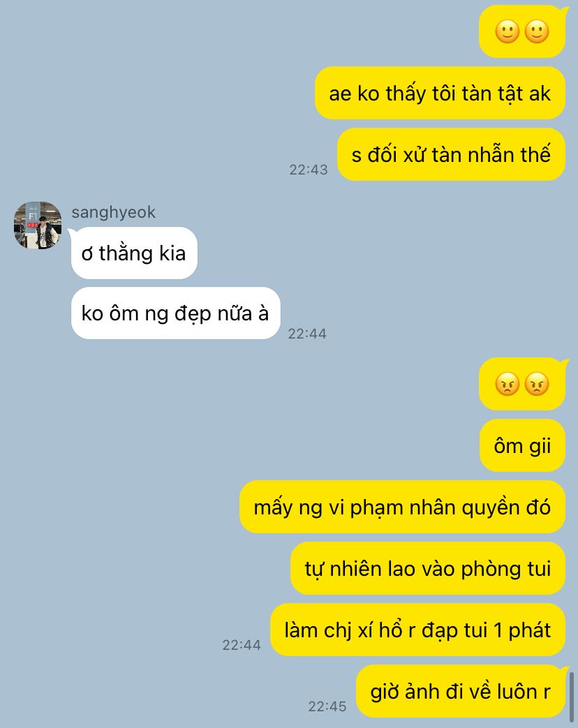Tap message 'mấy ng vi phạm nhân quyền đó'
The image size is (578, 728).
click(402, 507)
